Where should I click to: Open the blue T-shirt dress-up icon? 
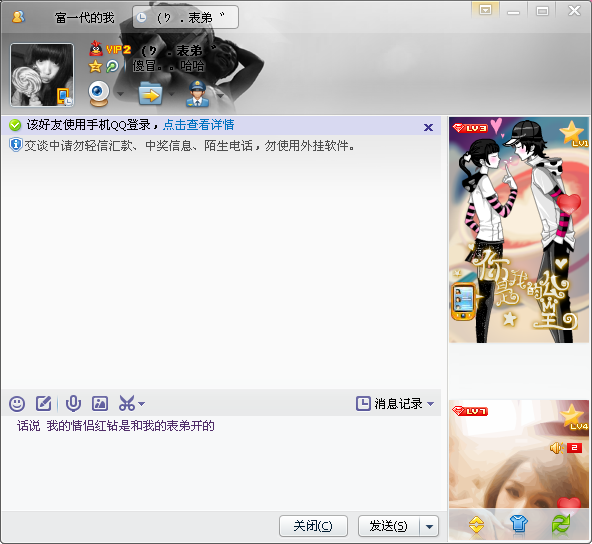[x=519, y=524]
